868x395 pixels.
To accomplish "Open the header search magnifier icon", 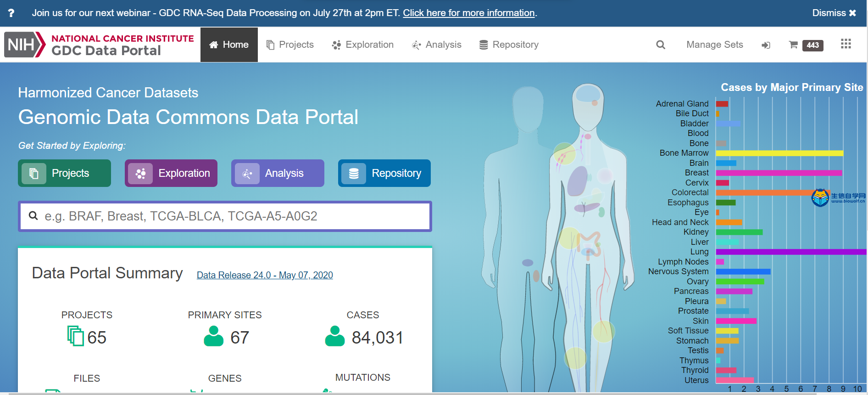I will [x=661, y=45].
